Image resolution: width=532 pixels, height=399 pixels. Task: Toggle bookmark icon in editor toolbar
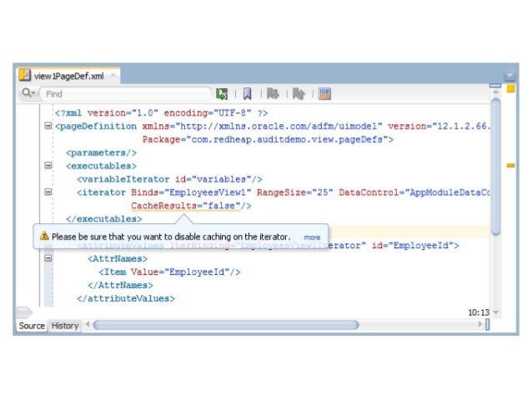(248, 94)
